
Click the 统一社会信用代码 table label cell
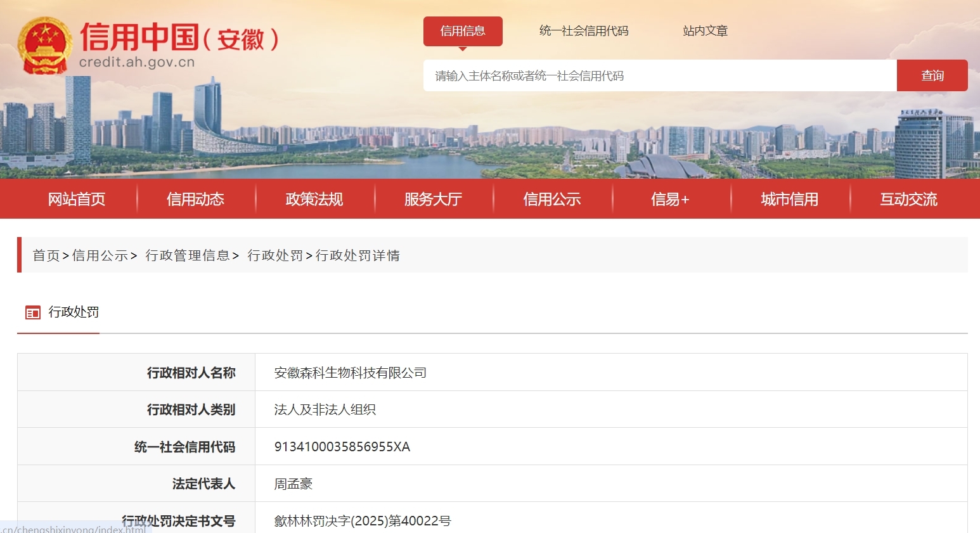pos(136,447)
